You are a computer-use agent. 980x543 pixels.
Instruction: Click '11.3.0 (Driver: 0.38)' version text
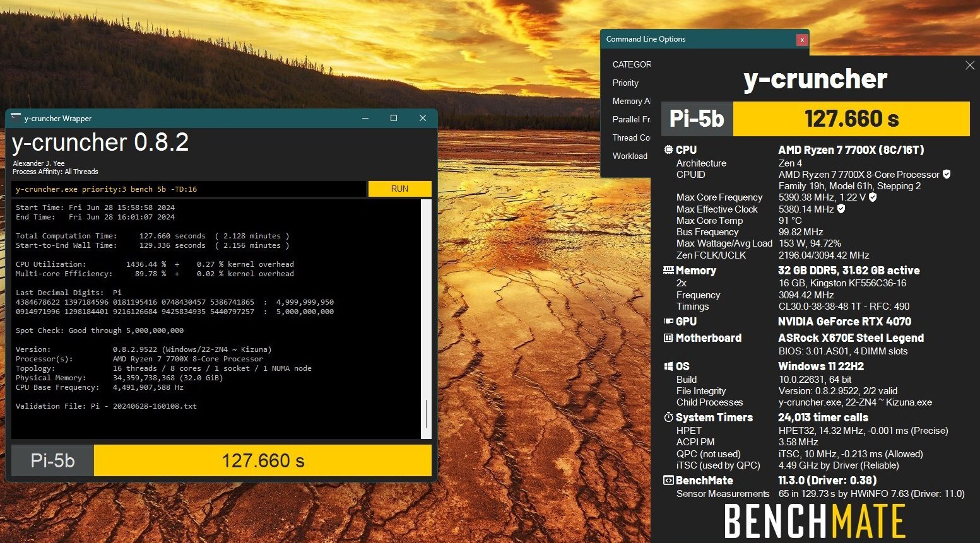[x=827, y=481]
